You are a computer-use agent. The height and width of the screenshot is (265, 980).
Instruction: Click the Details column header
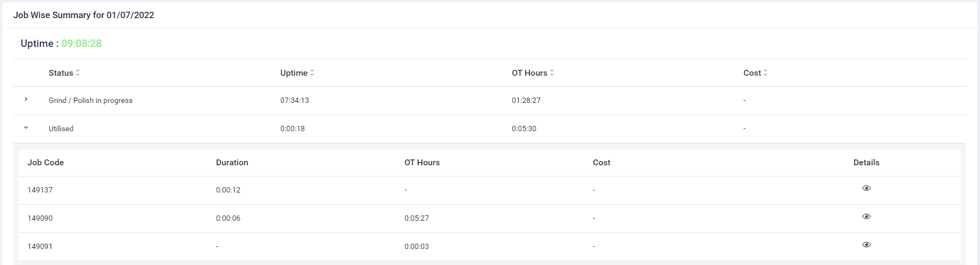pyautogui.click(x=866, y=163)
